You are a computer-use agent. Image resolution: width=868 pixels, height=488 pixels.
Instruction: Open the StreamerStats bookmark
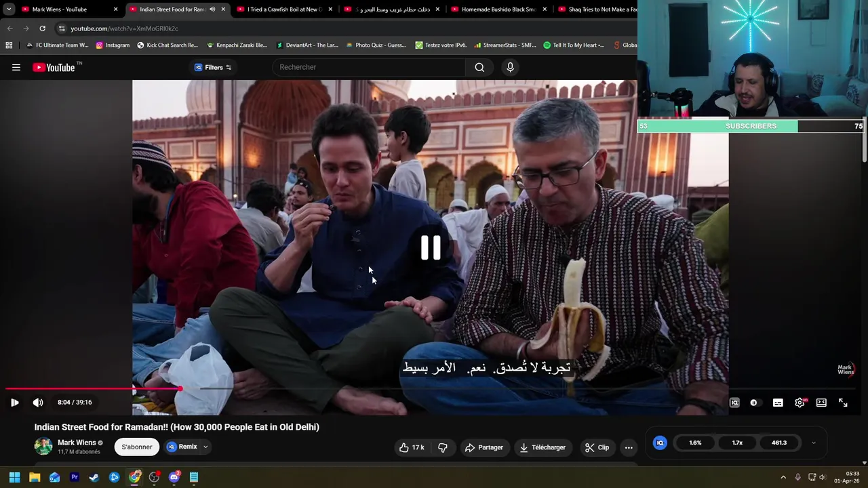[x=505, y=45]
